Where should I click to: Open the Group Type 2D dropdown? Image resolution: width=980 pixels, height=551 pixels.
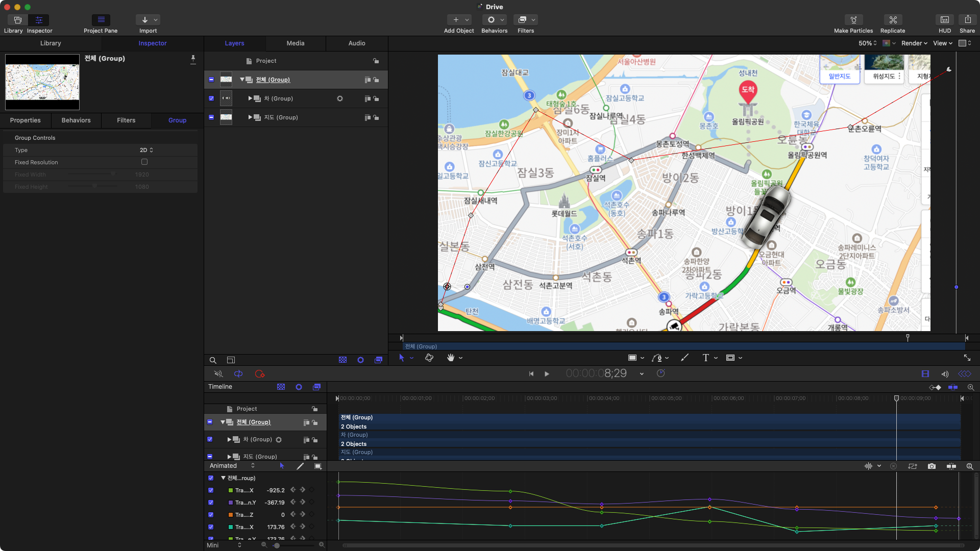pyautogui.click(x=146, y=150)
